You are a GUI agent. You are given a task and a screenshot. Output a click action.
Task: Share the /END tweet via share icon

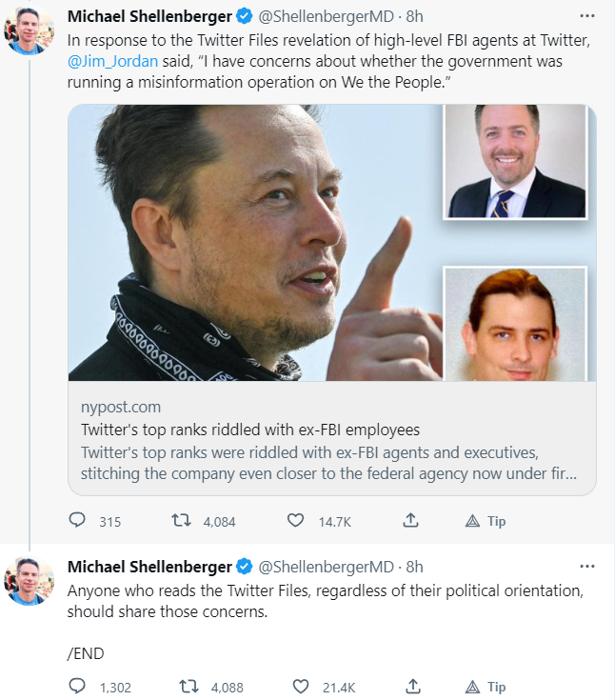411,687
